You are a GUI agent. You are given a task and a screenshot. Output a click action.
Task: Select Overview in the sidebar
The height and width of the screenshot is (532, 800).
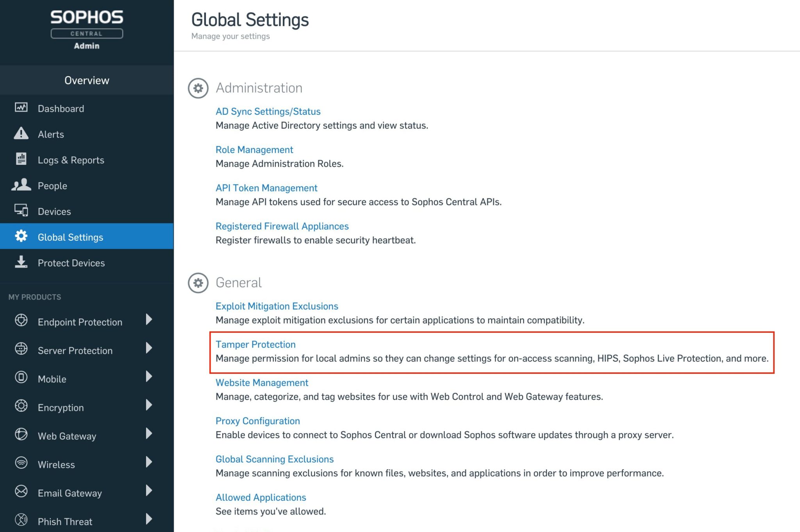pyautogui.click(x=87, y=80)
